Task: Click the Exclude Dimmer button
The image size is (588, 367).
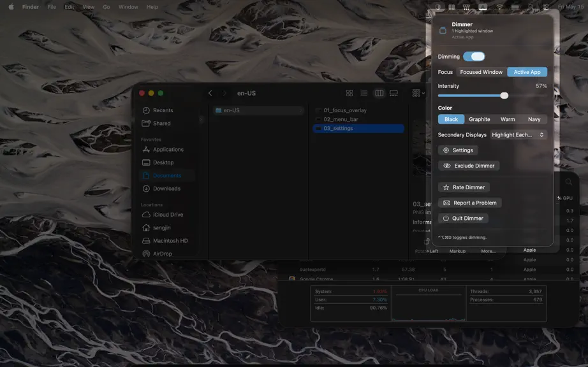Action: 469,166
